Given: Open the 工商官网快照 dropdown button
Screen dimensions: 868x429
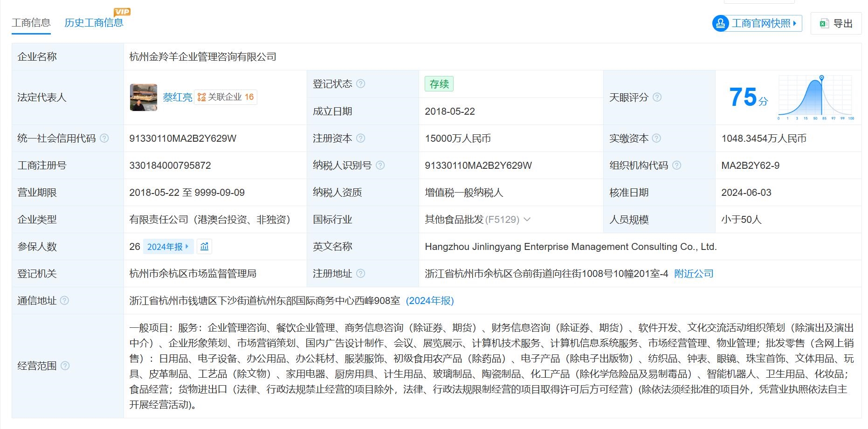Looking at the screenshot, I should click(757, 23).
